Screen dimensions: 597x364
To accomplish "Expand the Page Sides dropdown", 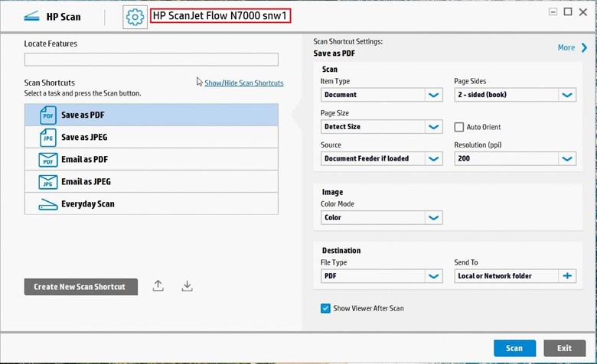I will pyautogui.click(x=567, y=95).
